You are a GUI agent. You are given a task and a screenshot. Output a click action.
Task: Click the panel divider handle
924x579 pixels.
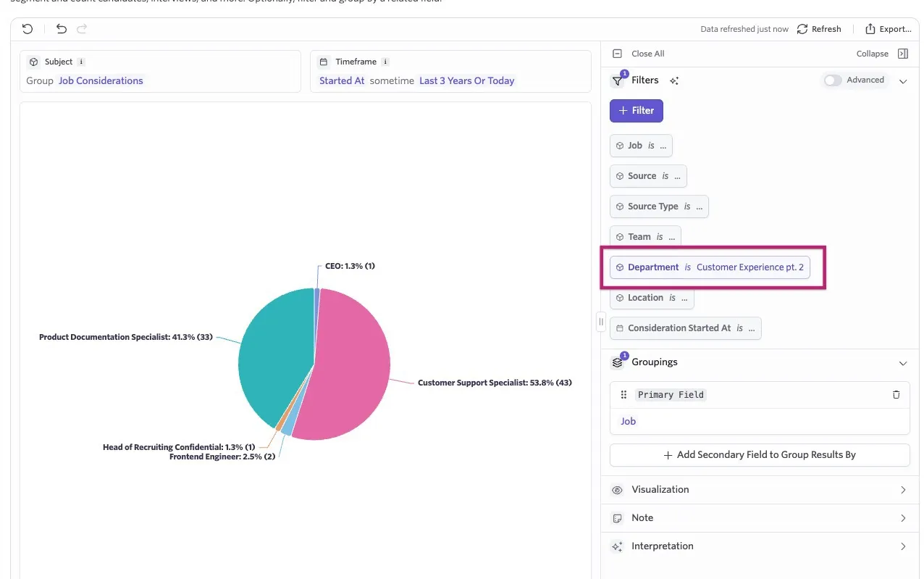pos(601,322)
